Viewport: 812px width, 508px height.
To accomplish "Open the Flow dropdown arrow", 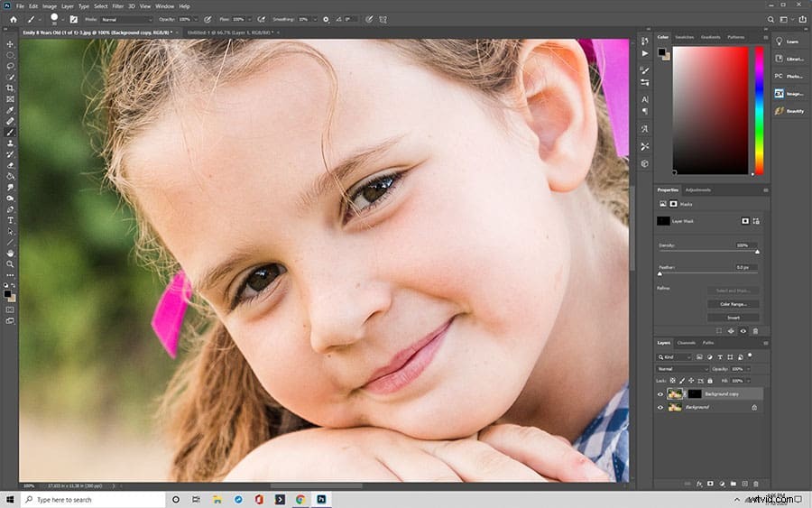I will tap(249, 20).
